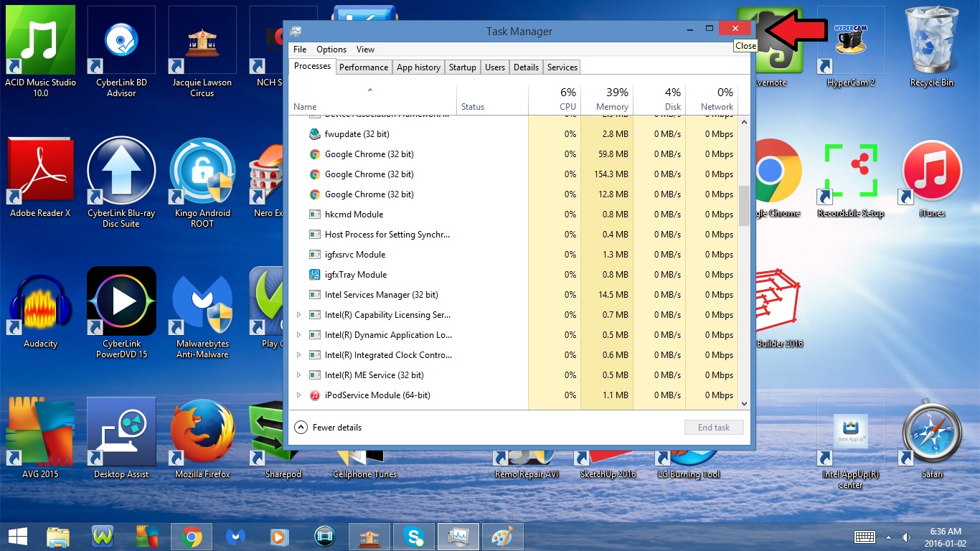
Task: Select the Adobe Reader X desktop icon
Action: (x=40, y=178)
